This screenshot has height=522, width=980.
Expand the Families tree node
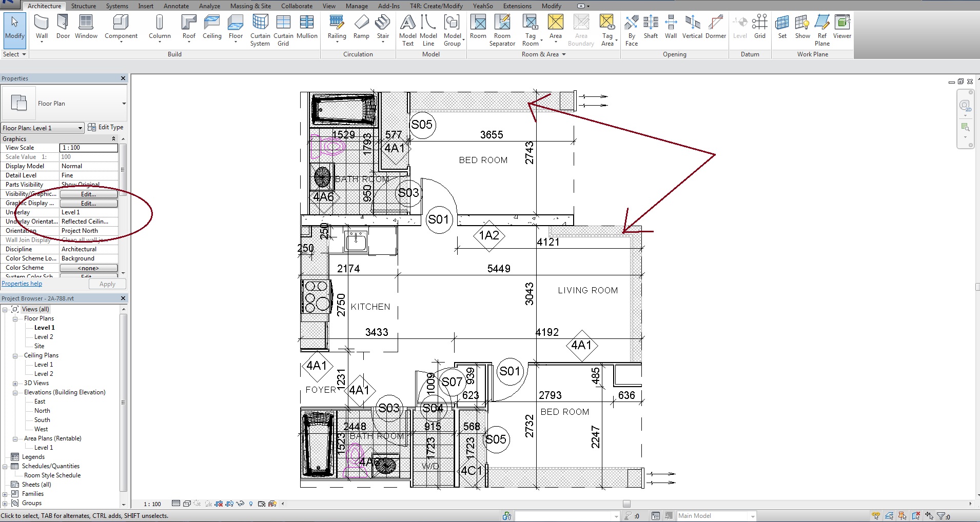tap(5, 494)
